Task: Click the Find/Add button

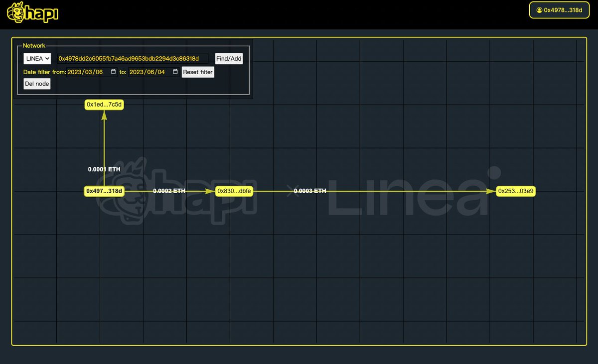Action: coord(229,59)
